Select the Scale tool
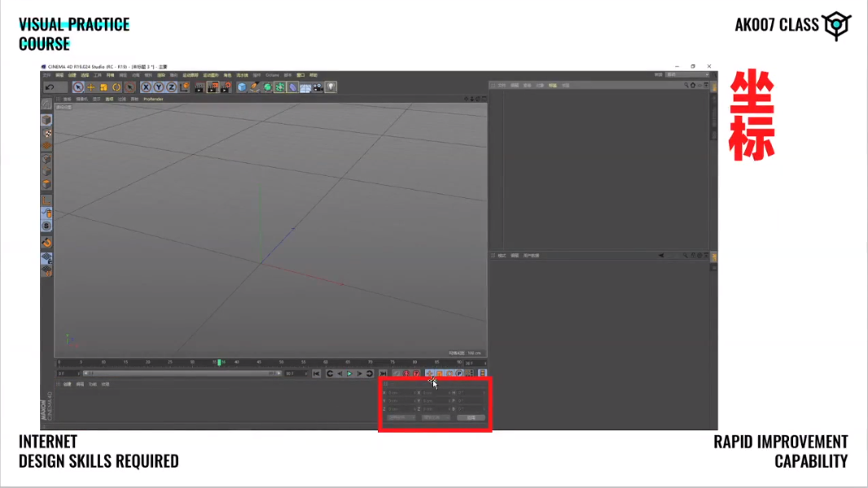868x488 pixels. click(x=103, y=87)
